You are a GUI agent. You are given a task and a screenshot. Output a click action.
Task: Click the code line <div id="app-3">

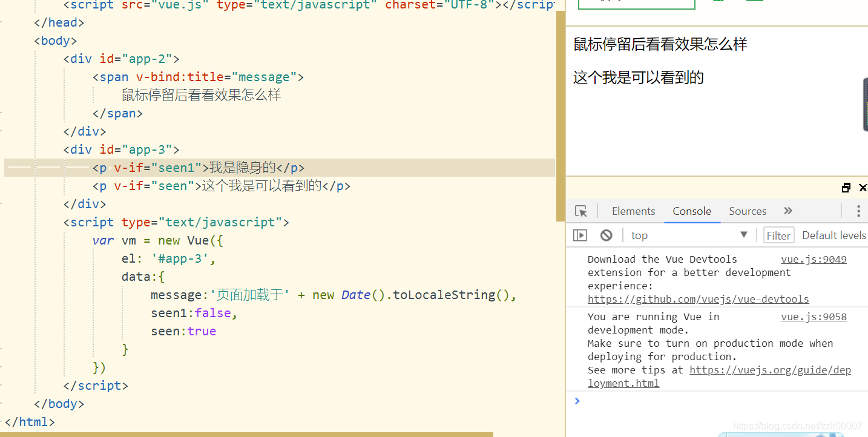tap(122, 149)
